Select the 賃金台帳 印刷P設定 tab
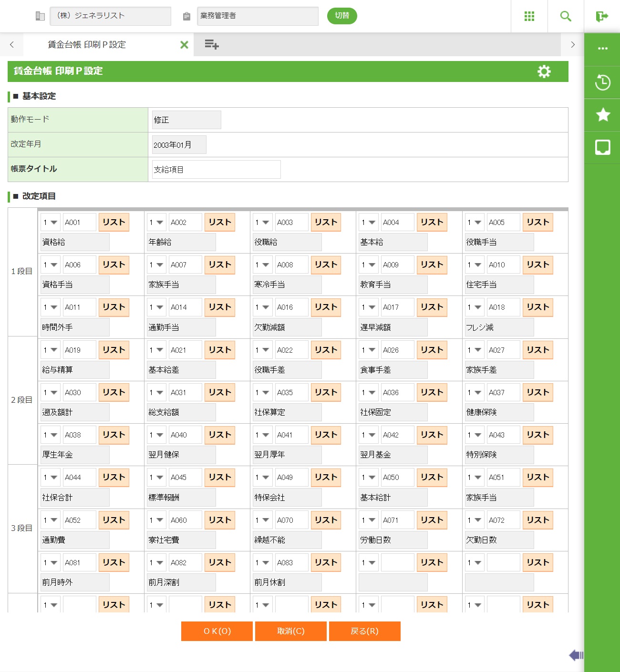 click(87, 45)
